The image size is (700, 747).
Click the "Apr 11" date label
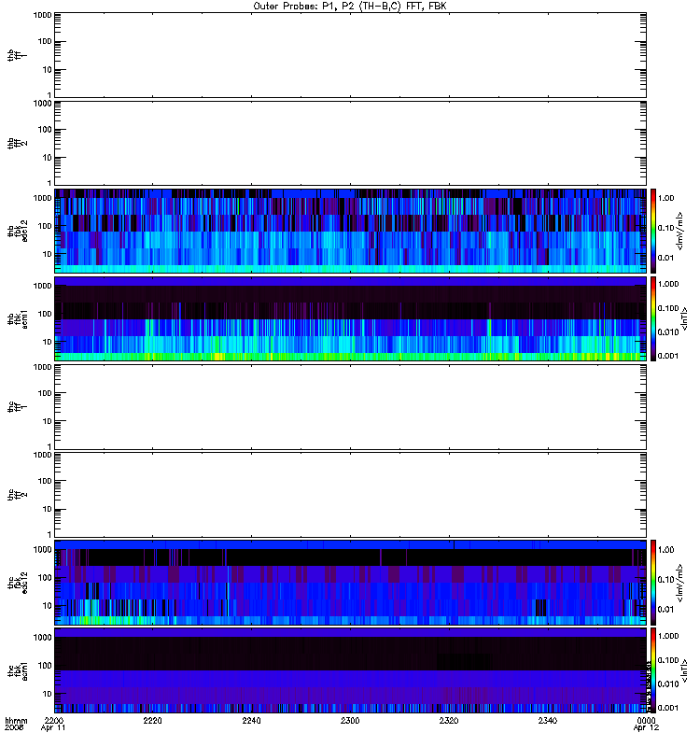53,728
